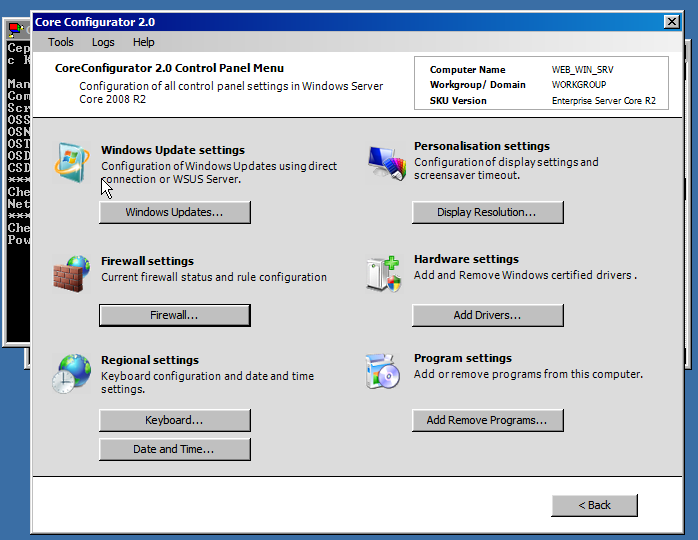The width and height of the screenshot is (698, 540).
Task: Click the Regional settings heading
Action: (150, 360)
